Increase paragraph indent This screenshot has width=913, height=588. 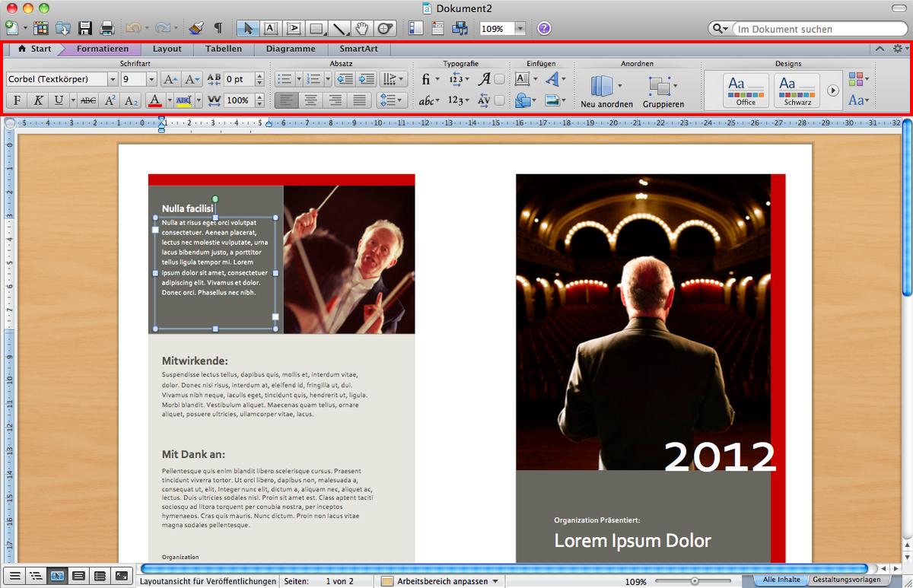pyautogui.click(x=367, y=79)
